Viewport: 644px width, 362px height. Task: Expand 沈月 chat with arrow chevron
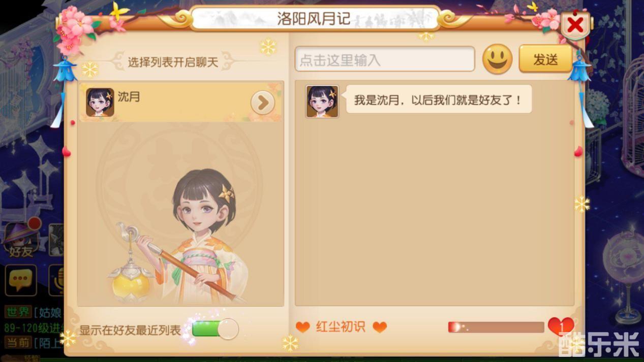coord(263,103)
